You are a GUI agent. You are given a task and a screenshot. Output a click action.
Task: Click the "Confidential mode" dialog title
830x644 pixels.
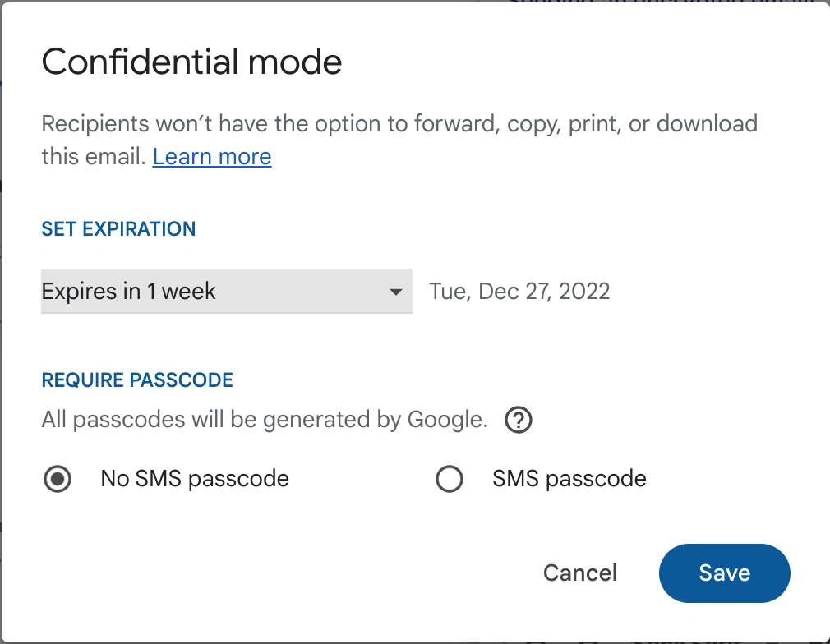click(x=191, y=62)
